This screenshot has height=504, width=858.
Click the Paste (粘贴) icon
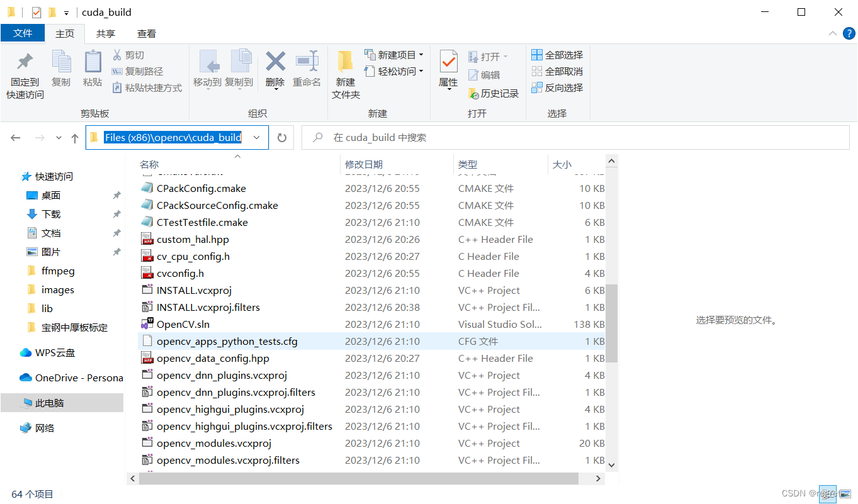(93, 71)
